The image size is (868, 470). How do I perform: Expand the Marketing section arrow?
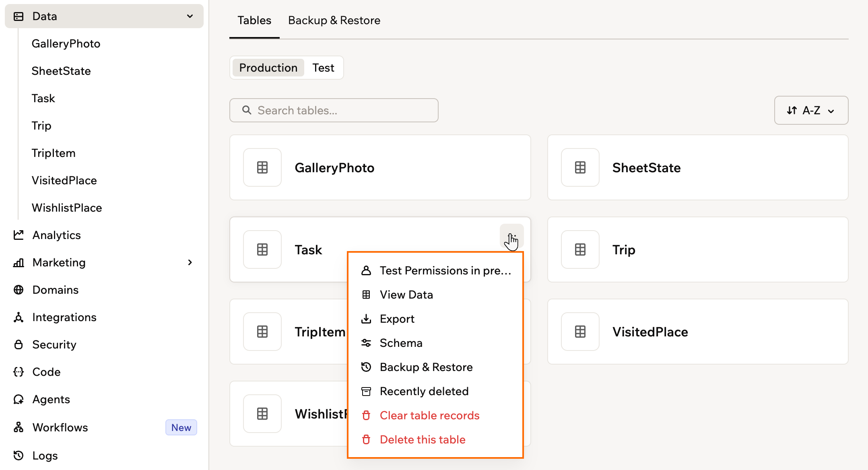coord(190,262)
